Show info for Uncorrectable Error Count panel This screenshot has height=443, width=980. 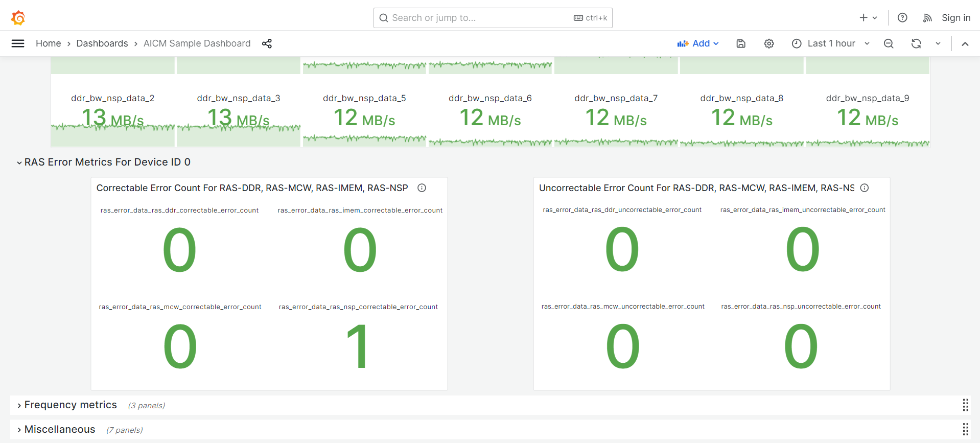coord(865,188)
